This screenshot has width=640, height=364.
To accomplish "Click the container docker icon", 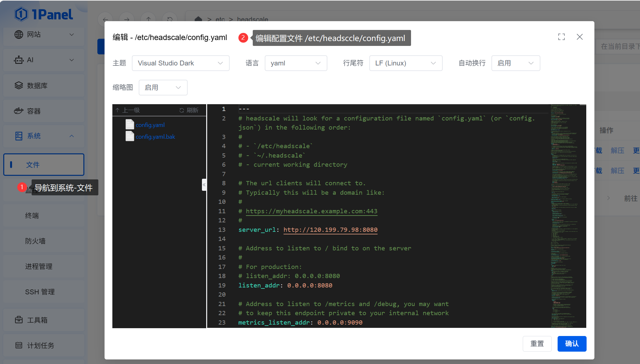I will pos(19,111).
